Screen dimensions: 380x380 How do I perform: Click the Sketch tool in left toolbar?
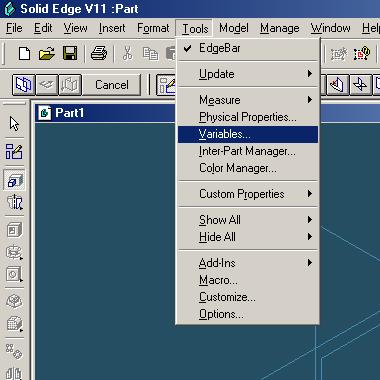point(14,152)
